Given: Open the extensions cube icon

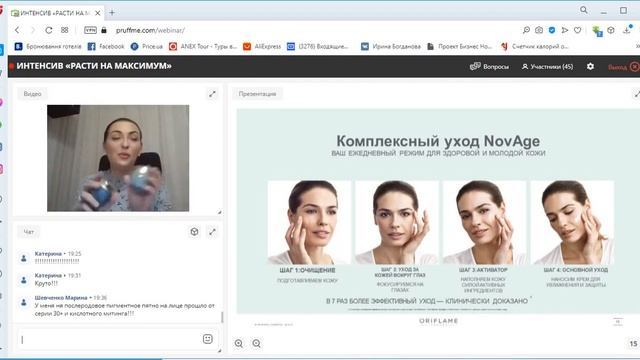Looking at the screenshot, I should (611, 30).
